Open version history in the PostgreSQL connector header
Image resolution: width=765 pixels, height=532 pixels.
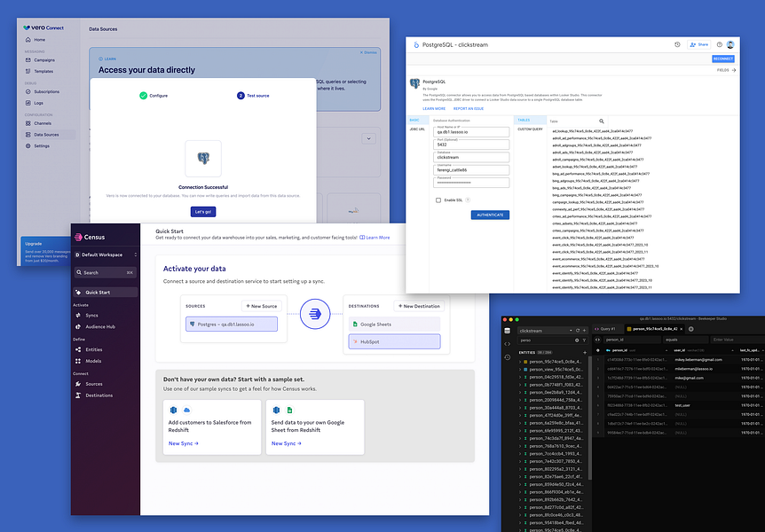(x=675, y=44)
